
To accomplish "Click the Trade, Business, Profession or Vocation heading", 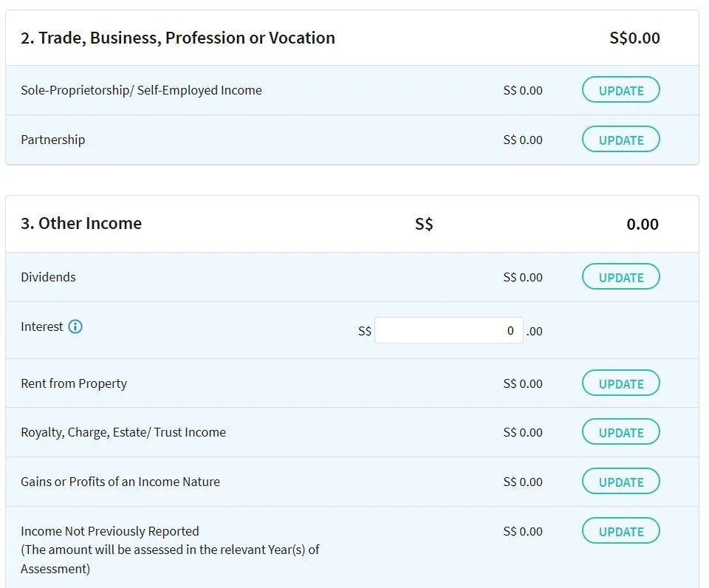I will pyautogui.click(x=178, y=38).
